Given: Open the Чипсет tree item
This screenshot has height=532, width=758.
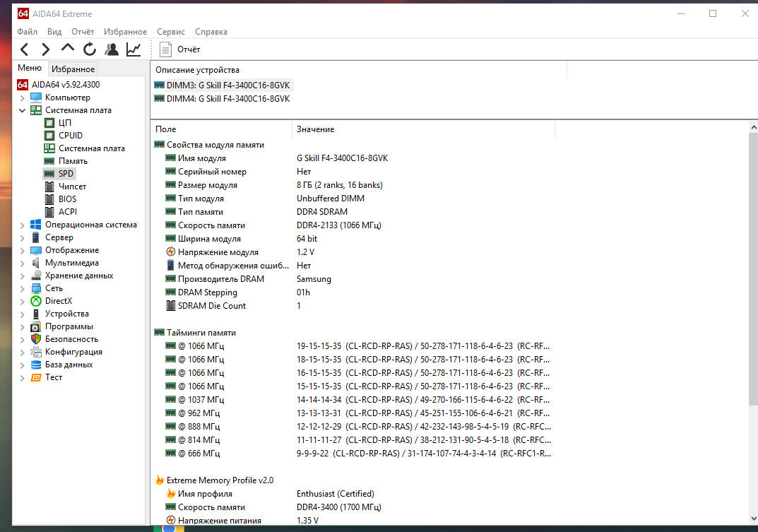Looking at the screenshot, I should tap(72, 187).
